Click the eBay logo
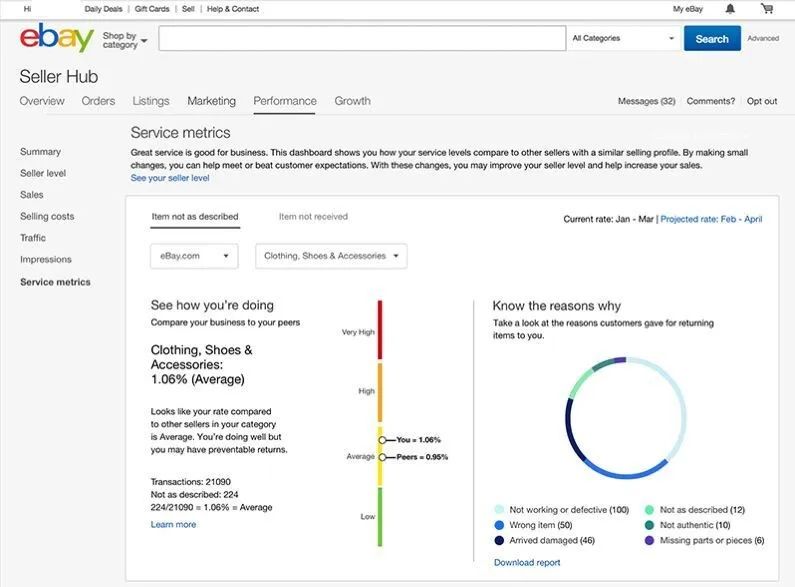The height and width of the screenshot is (587, 795). (56, 39)
